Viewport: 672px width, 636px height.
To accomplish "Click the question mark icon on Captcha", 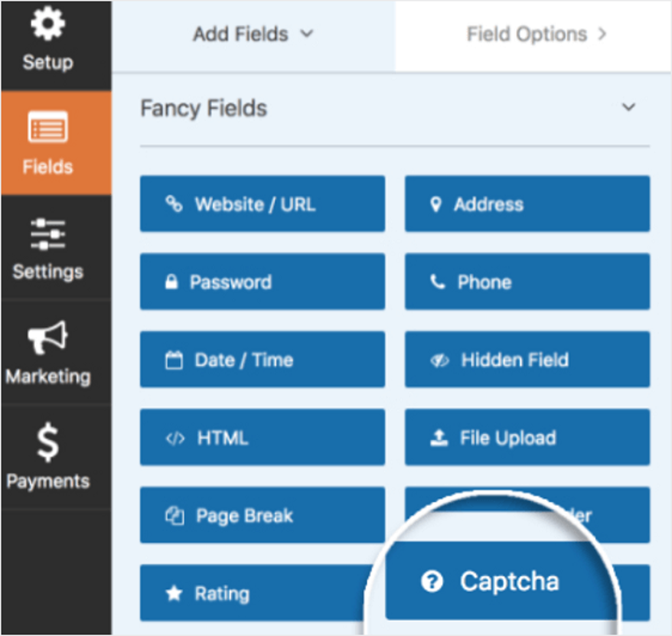I will (x=432, y=582).
